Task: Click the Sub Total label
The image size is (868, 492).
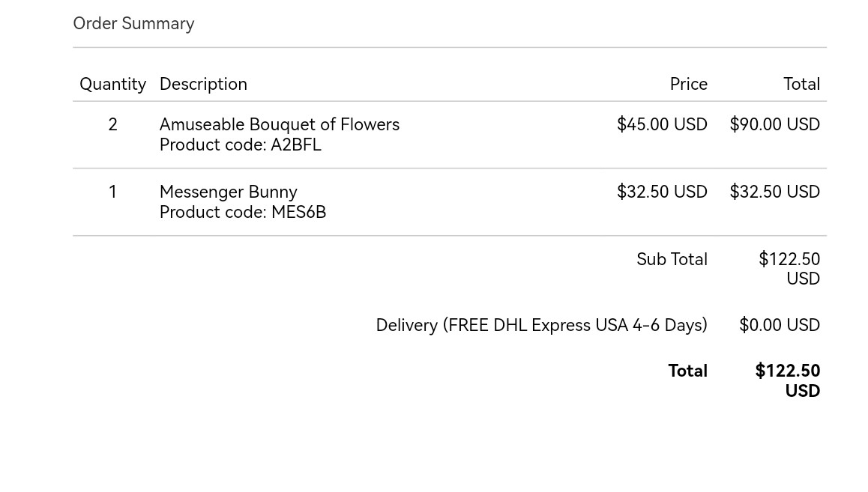Action: (x=672, y=259)
